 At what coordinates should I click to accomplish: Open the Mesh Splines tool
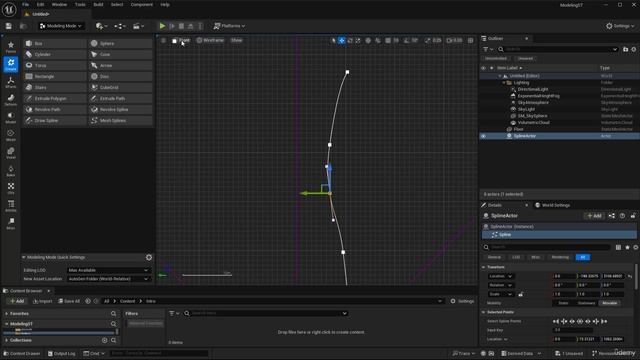tap(120, 120)
